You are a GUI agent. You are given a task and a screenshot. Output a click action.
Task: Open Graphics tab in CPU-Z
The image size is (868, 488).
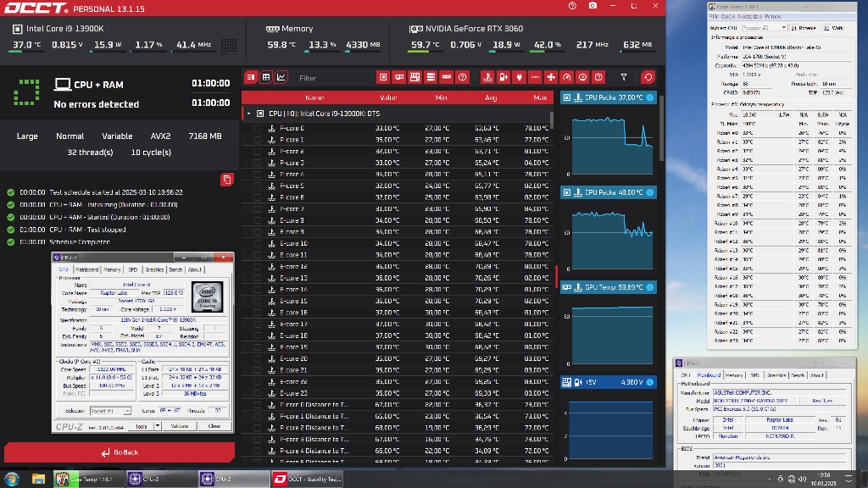coord(154,270)
